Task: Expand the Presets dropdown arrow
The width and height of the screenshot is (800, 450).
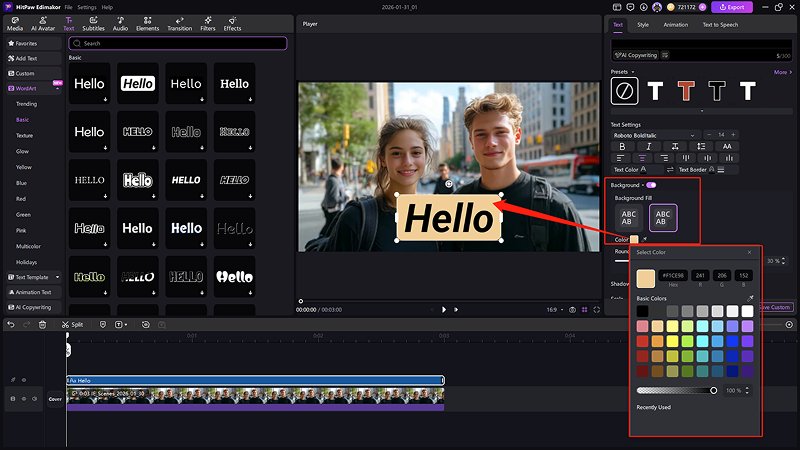Action: point(633,72)
